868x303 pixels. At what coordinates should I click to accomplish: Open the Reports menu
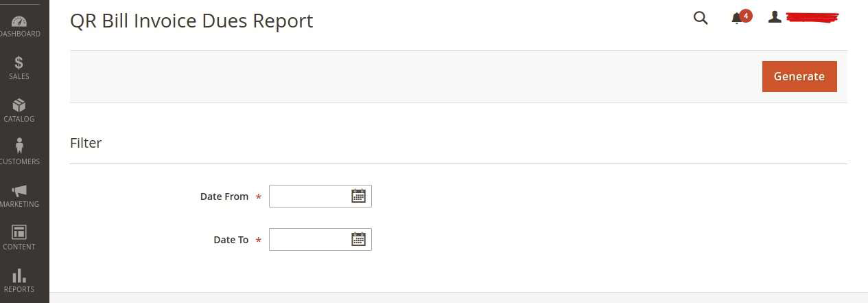click(19, 280)
